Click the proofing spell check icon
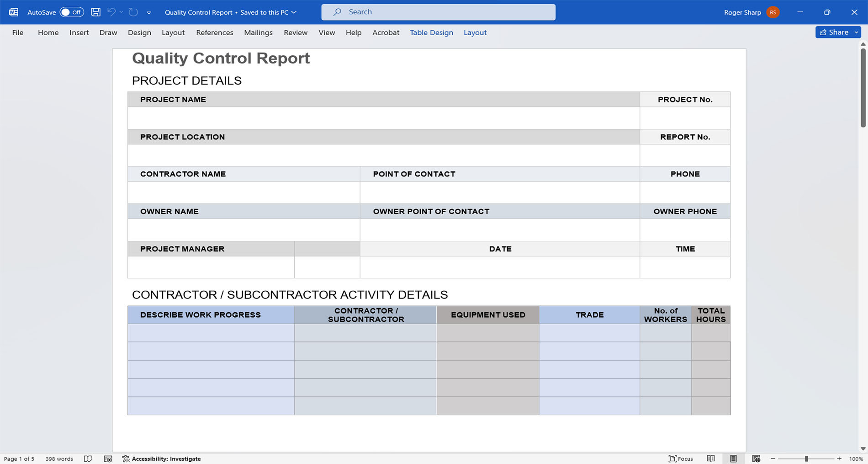This screenshot has width=868, height=464. 88,459
